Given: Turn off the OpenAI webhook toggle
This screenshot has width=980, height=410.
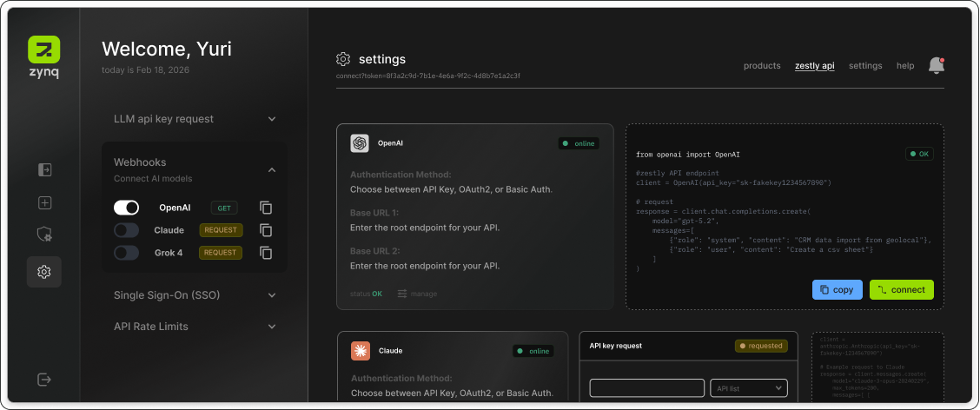Looking at the screenshot, I should (x=126, y=208).
